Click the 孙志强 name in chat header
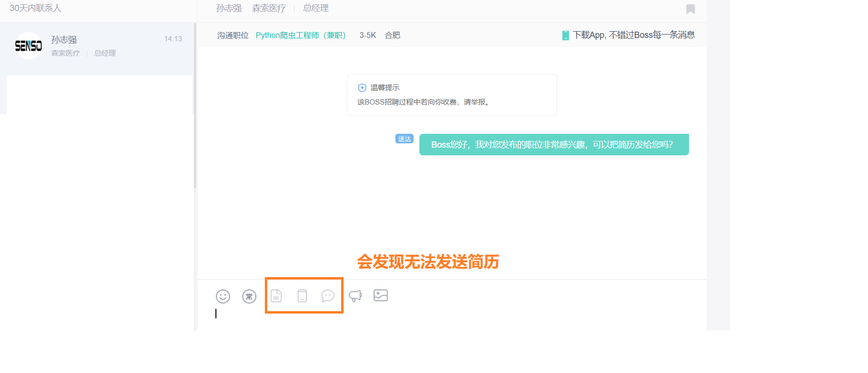 click(229, 8)
